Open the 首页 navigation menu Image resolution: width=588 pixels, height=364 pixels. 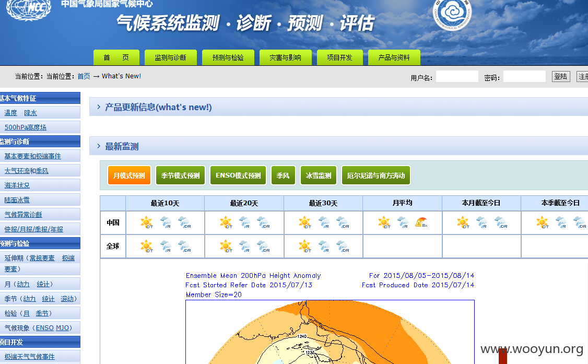[116, 57]
